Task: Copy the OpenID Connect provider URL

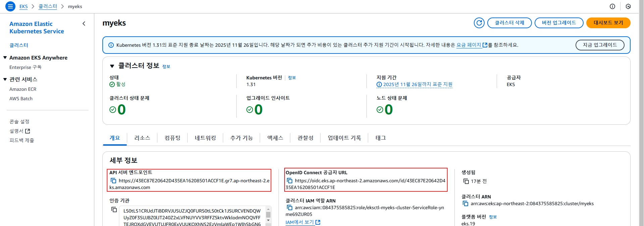Action: [290, 181]
